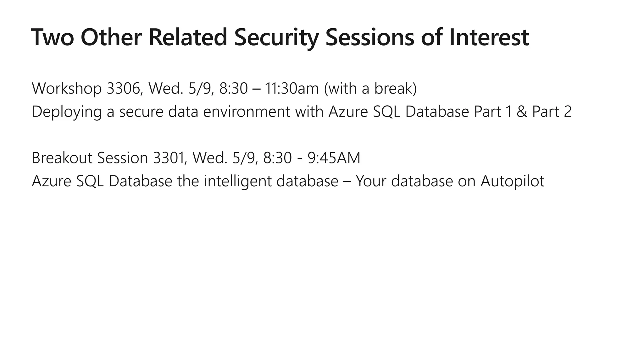Viewport: 644px width, 362px height.
Task: Click "secure data environment" phrase
Action: click(x=204, y=112)
